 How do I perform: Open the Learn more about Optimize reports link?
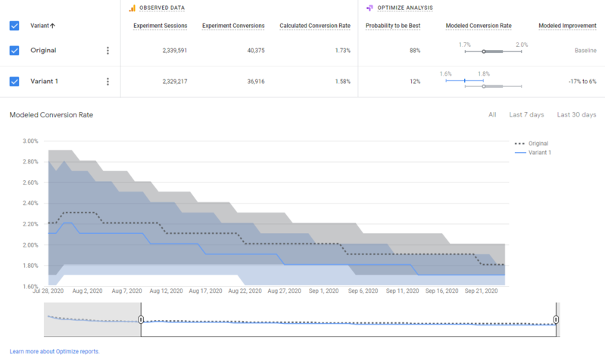[55, 352]
